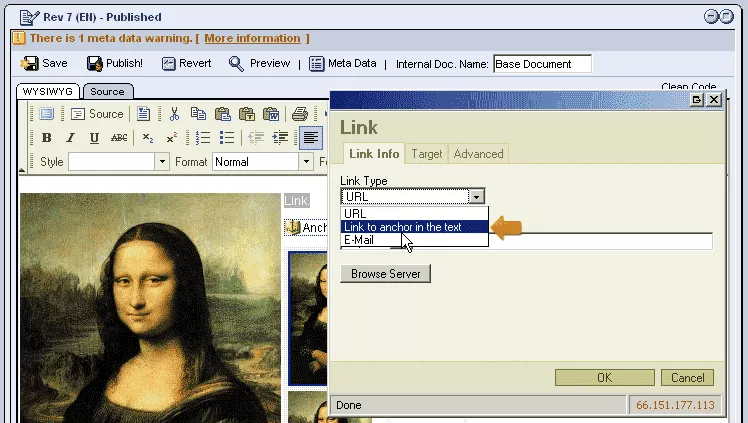
Task: Click the cut scissors icon
Action: pos(174,114)
